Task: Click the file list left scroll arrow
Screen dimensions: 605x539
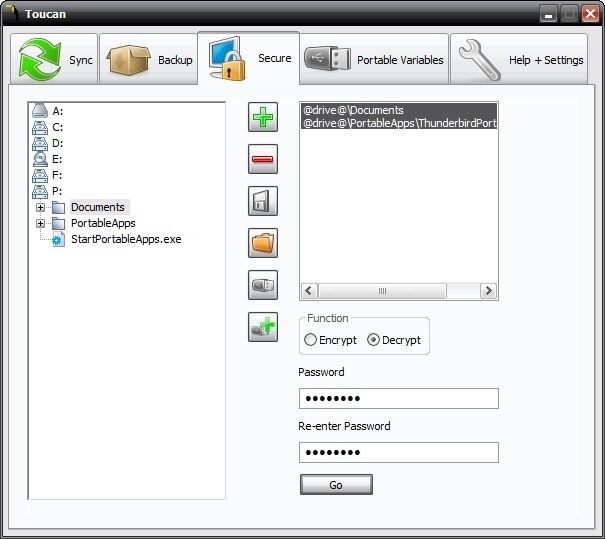Action: [309, 291]
